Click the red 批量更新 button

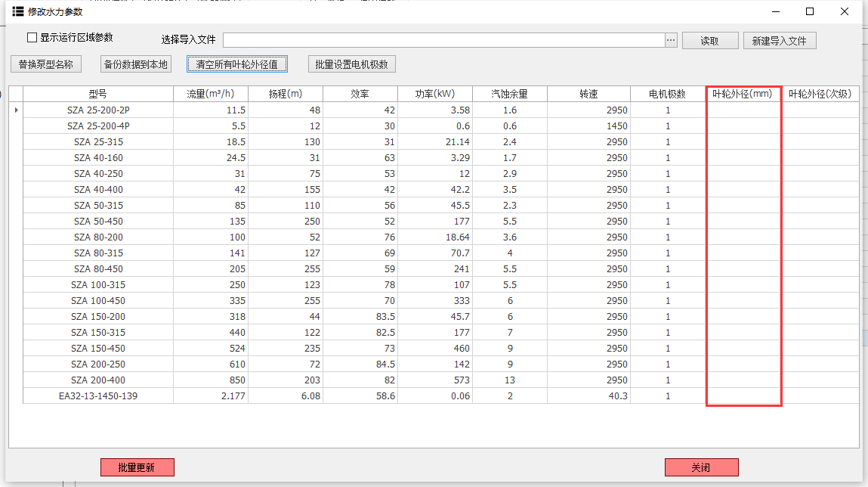tap(137, 467)
